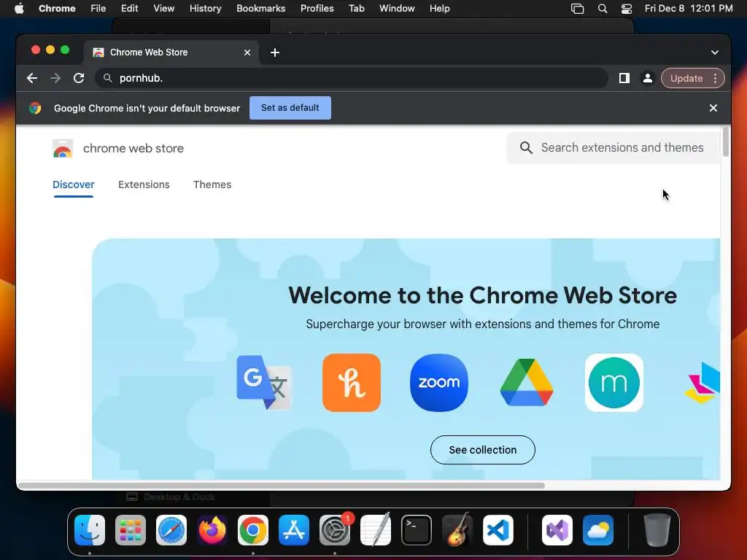Open the teal Momentum 'm' icon
This screenshot has height=560, width=747.
pos(614,383)
